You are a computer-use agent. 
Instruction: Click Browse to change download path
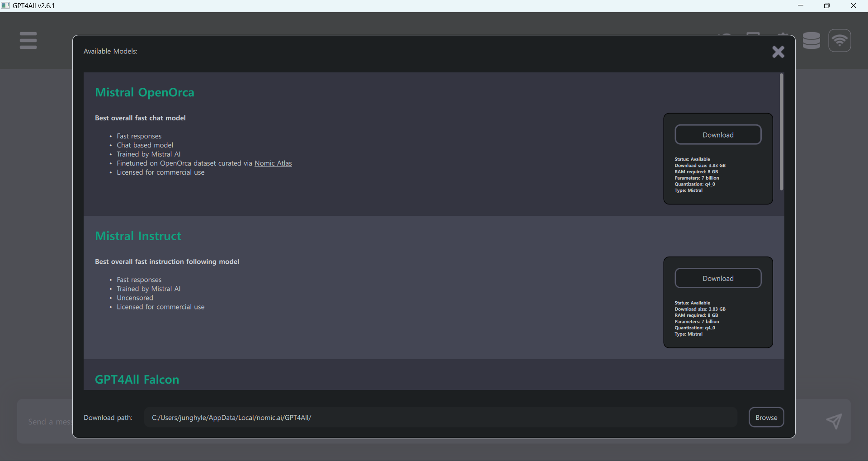[x=766, y=417]
